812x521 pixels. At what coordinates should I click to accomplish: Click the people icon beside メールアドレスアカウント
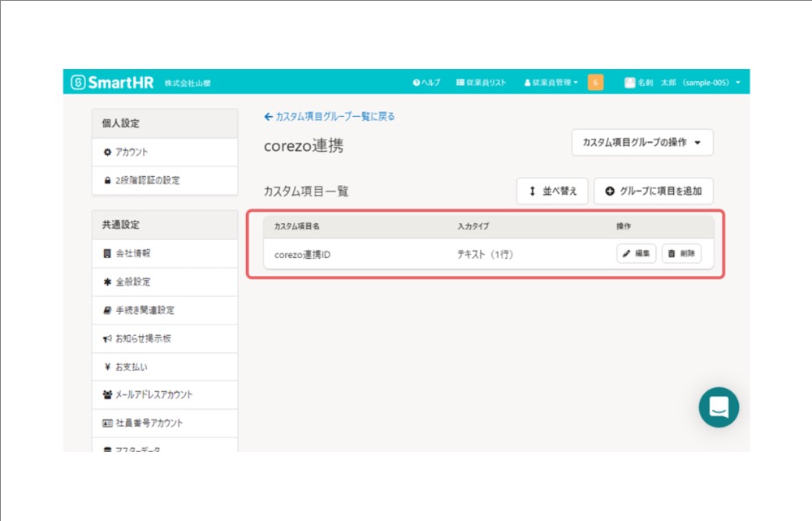tap(107, 394)
